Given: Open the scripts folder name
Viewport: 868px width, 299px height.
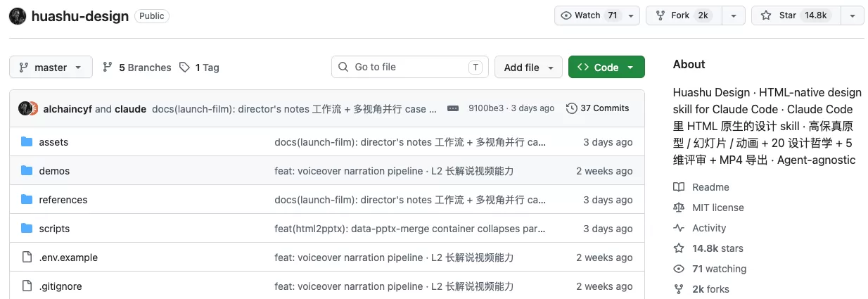Looking at the screenshot, I should [x=54, y=229].
